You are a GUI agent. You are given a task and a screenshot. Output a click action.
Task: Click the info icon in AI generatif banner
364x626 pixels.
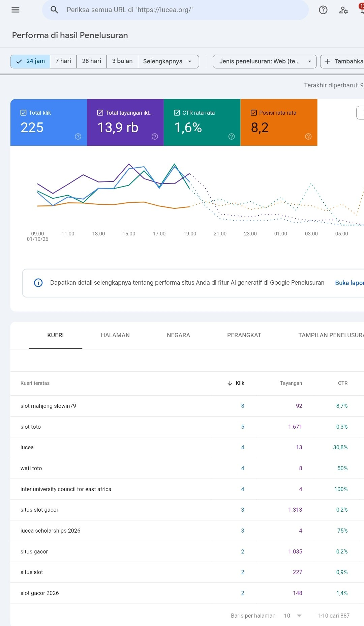[x=38, y=283]
